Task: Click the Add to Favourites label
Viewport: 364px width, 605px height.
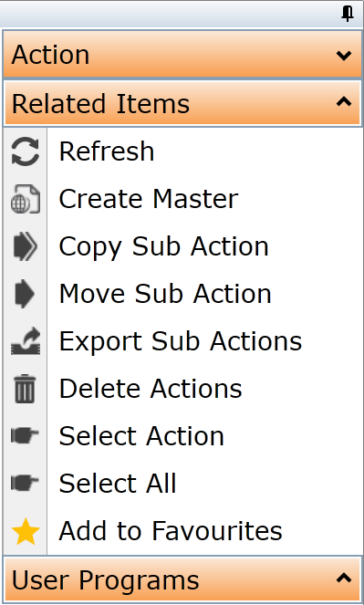Action: pos(171,531)
